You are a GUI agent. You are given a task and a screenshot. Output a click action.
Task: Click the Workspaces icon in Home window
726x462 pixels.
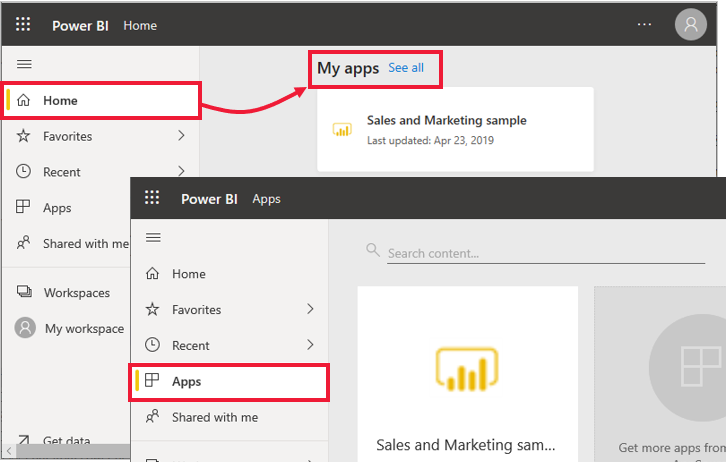coord(24,292)
